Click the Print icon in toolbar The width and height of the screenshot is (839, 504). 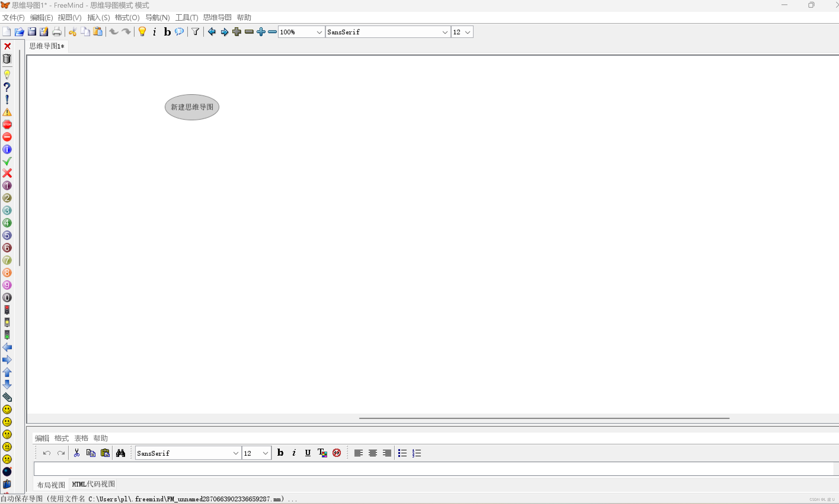[57, 32]
